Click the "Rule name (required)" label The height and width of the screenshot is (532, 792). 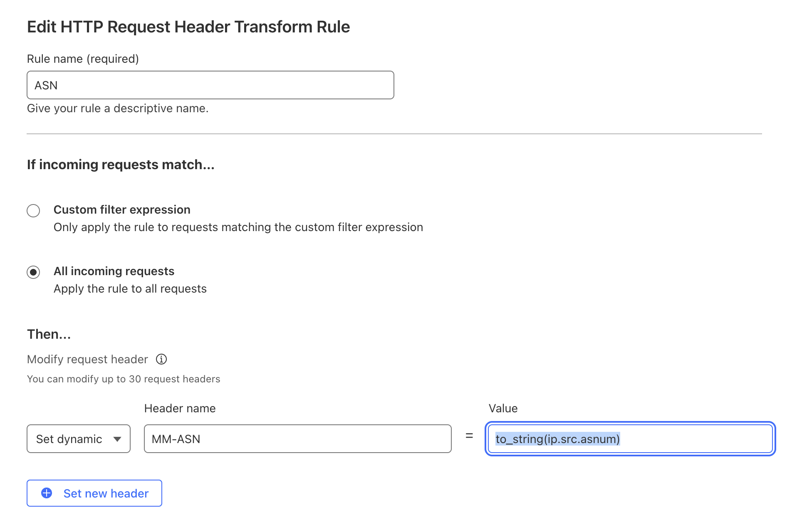(83, 59)
